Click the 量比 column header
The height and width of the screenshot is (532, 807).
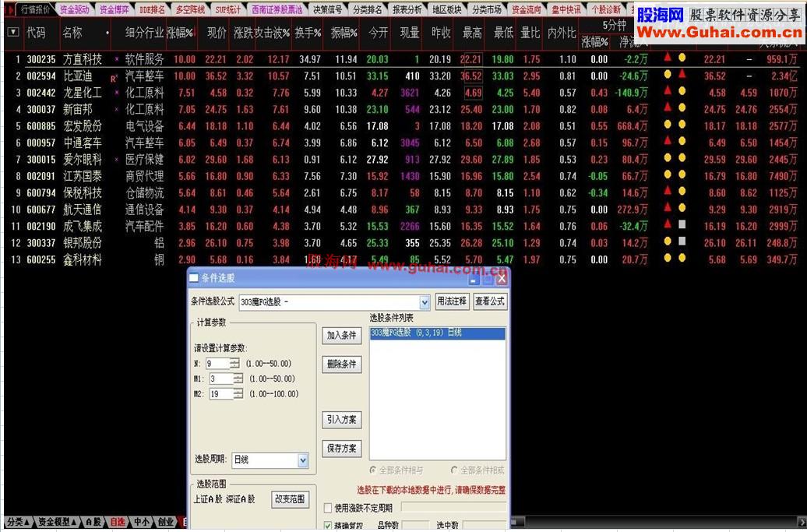tap(530, 33)
